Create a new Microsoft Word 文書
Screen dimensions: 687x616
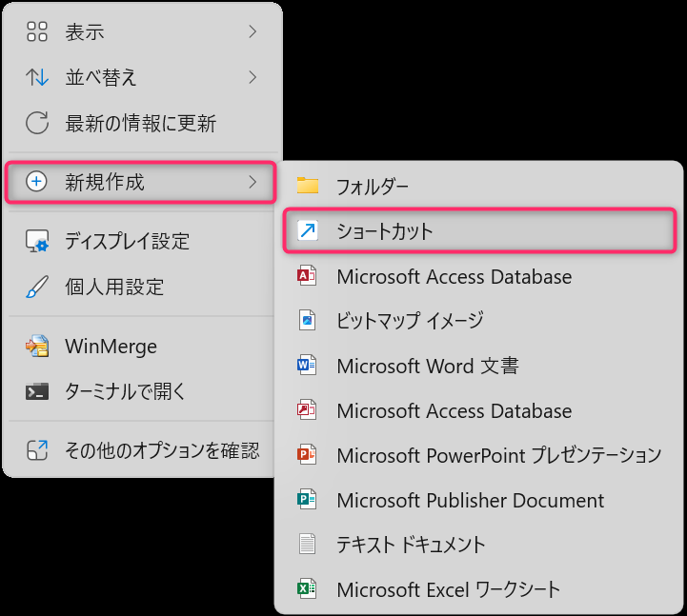480,366
